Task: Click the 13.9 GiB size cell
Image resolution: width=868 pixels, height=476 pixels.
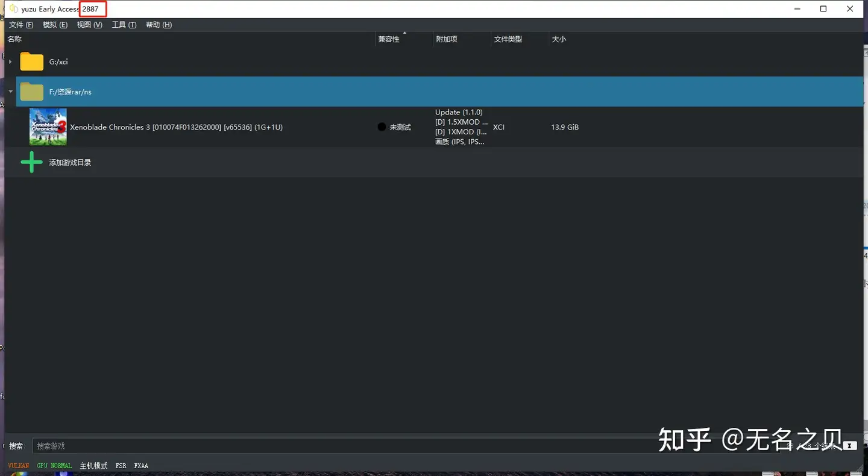Action: (565, 127)
